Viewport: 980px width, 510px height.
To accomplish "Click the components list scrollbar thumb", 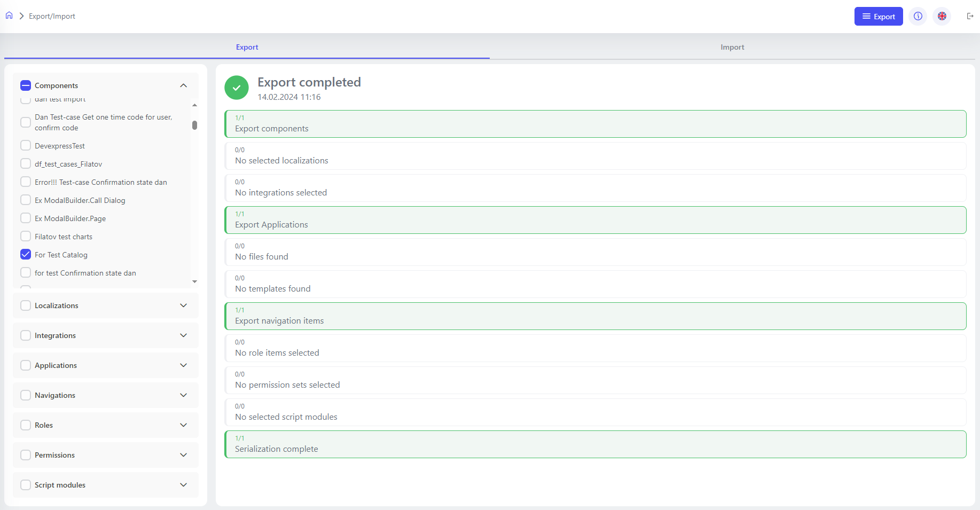I will coord(194,125).
